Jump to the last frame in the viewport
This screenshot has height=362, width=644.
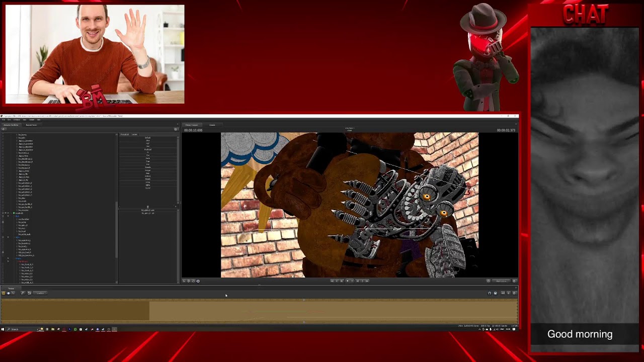click(x=367, y=281)
